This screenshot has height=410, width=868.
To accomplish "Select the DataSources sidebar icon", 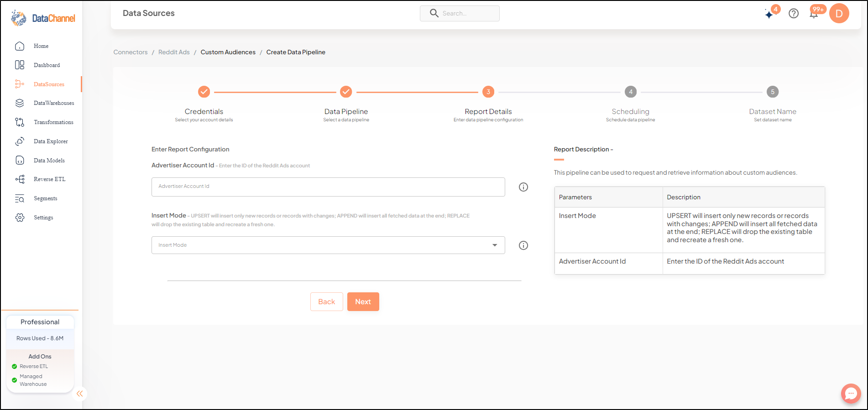I will (x=20, y=84).
